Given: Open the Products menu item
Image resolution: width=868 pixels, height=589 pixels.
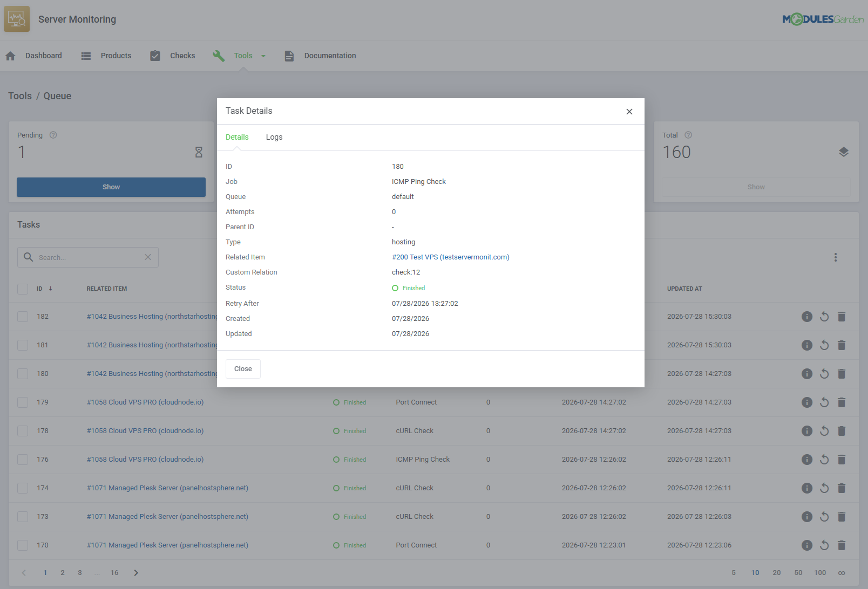Looking at the screenshot, I should coord(116,56).
